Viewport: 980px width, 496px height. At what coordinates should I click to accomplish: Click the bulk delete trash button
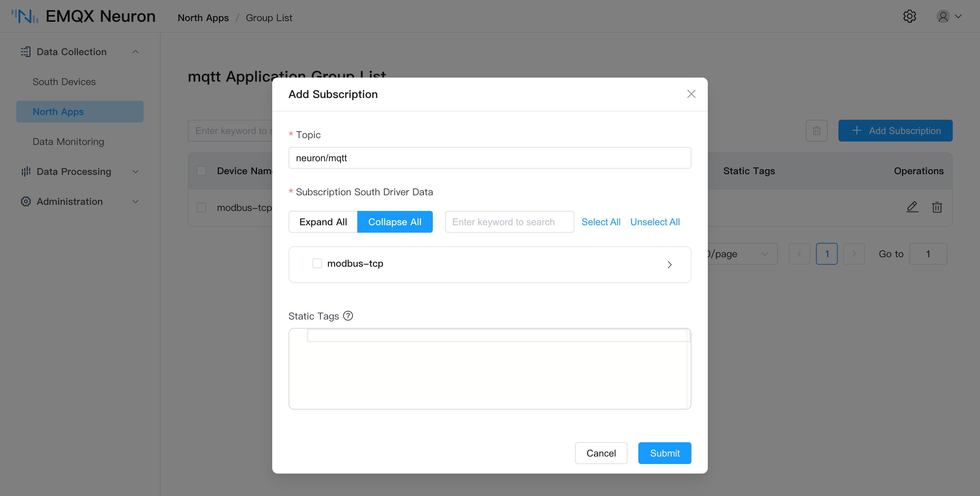pos(816,131)
